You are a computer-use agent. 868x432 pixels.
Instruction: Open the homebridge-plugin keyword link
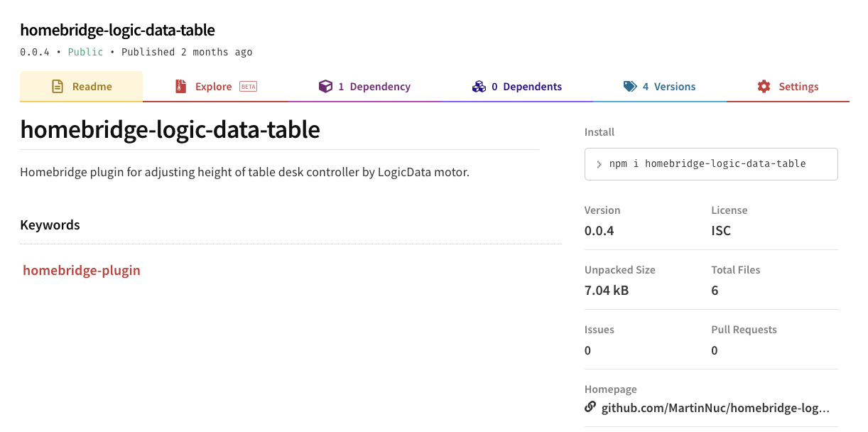click(x=82, y=270)
